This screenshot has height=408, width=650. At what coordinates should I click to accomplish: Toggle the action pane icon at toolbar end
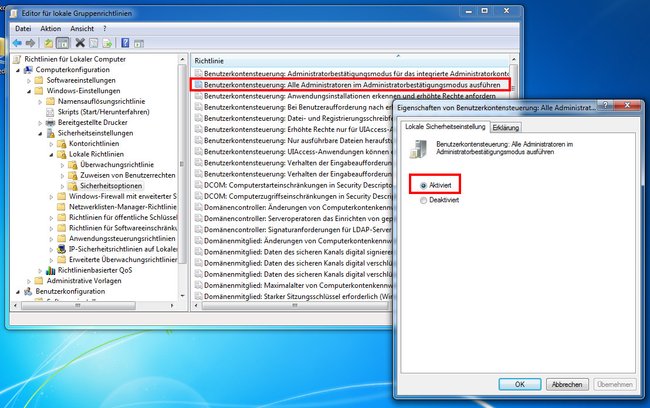tap(139, 43)
